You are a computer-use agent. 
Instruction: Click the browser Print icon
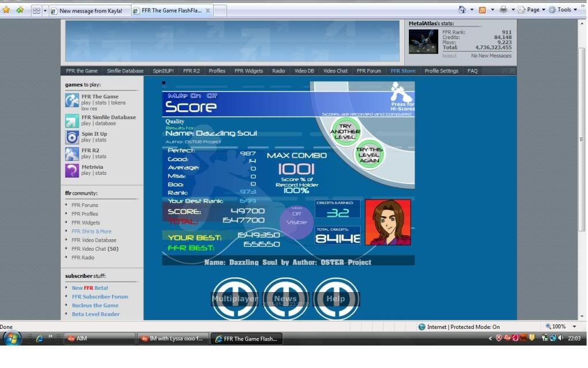click(x=503, y=10)
